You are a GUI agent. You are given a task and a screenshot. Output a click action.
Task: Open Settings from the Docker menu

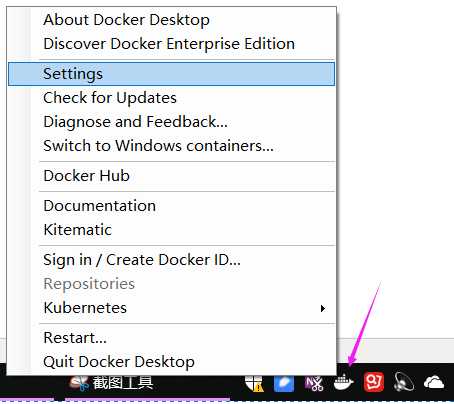tap(171, 74)
